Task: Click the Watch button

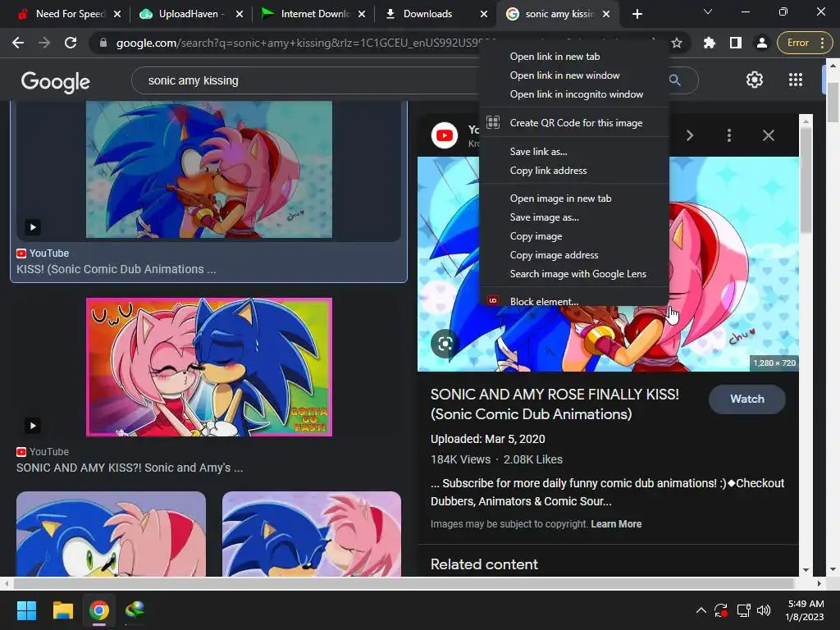Action: coord(746,399)
